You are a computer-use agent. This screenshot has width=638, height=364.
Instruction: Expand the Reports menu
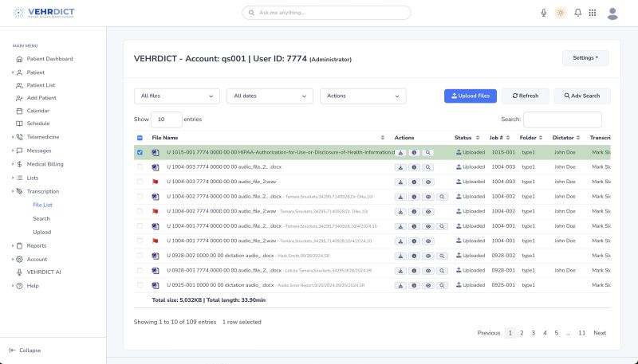(13, 246)
